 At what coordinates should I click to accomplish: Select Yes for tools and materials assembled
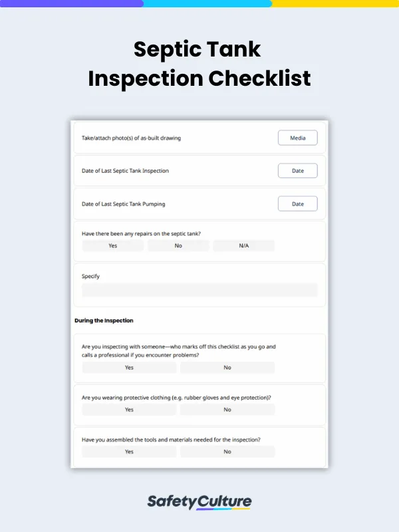(x=129, y=452)
